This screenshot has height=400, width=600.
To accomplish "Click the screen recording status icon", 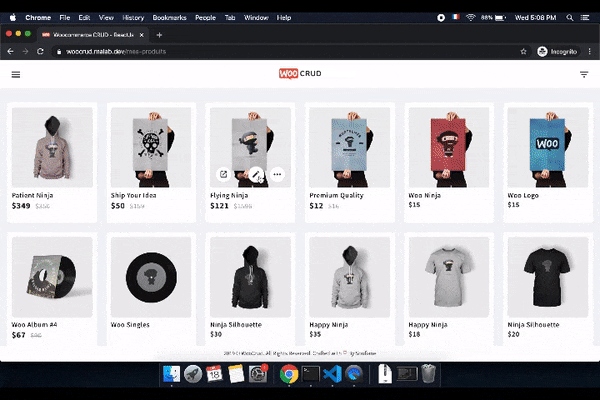I will [x=441, y=18].
